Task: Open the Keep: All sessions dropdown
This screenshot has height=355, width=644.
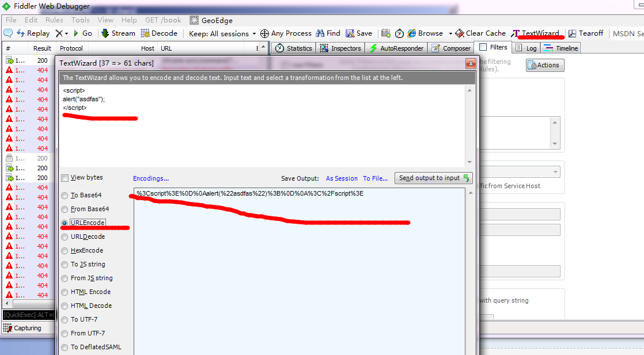Action: click(x=222, y=33)
